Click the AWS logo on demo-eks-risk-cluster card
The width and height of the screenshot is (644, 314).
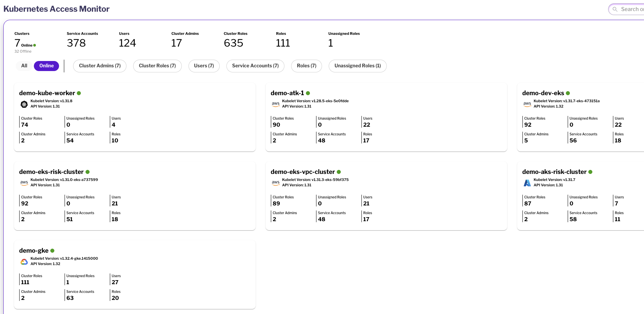pos(24,183)
